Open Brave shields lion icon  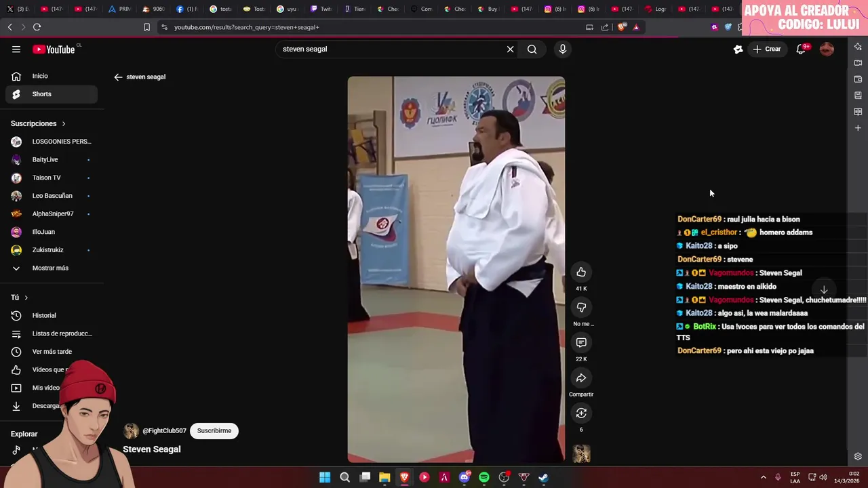(621, 27)
